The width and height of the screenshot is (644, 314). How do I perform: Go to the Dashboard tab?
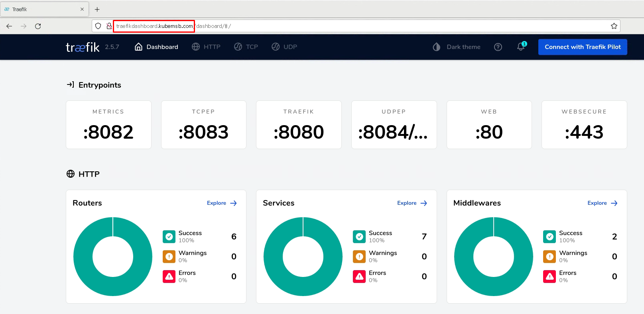pos(157,47)
